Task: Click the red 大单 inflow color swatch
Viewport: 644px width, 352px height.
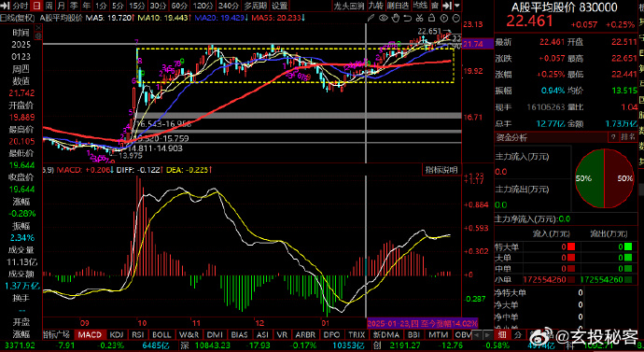Action: coord(571,258)
